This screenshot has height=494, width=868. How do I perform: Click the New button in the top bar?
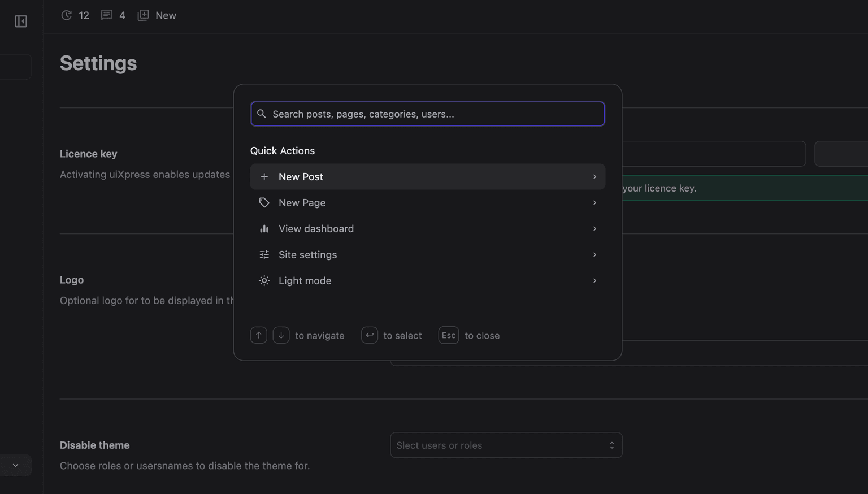(166, 15)
